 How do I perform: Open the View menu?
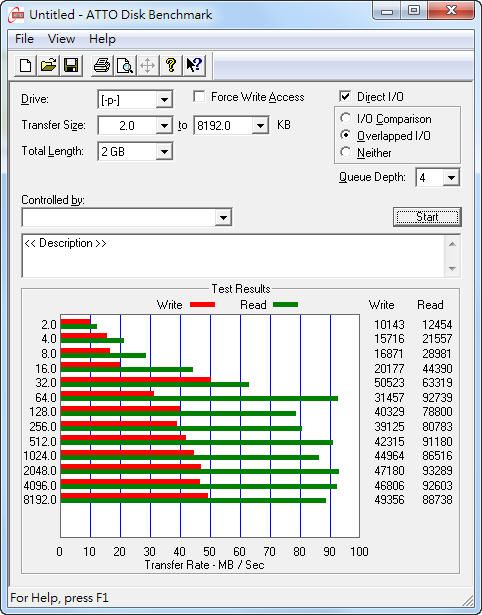coord(61,39)
